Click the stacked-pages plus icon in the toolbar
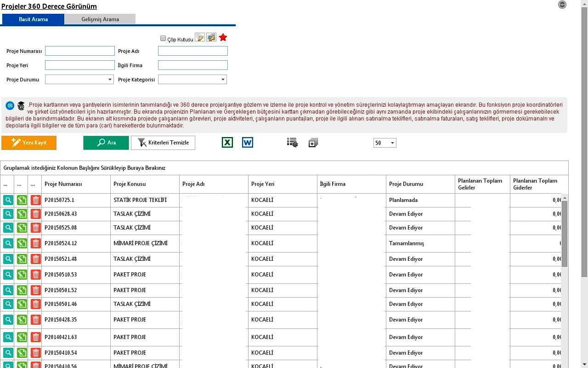The image size is (588, 368). 313,143
